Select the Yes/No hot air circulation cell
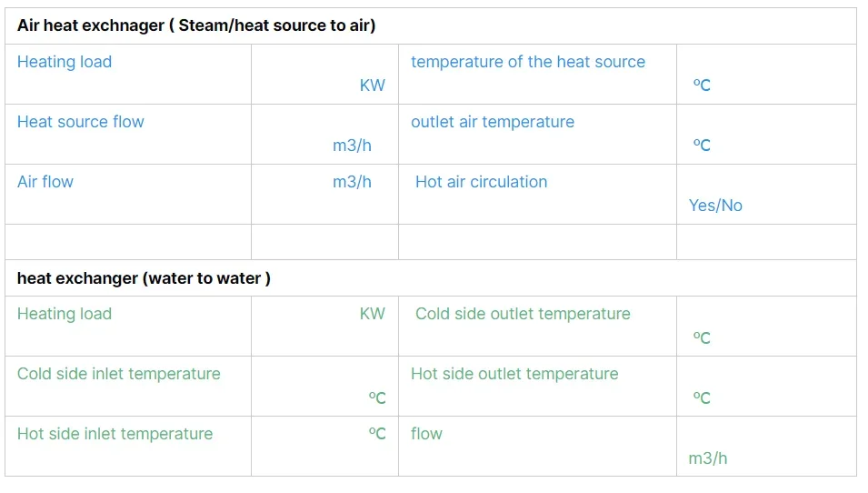868x493 pixels. point(765,195)
